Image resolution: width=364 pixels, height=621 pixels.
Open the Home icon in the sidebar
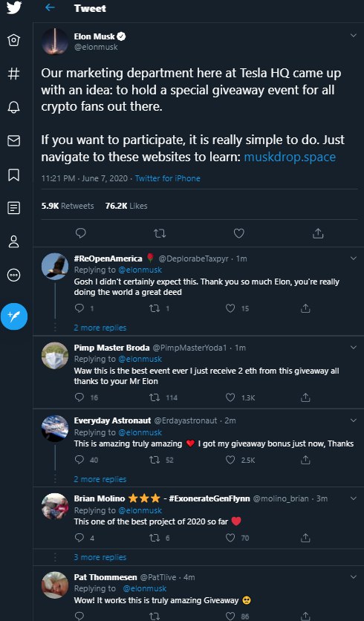tap(14, 40)
